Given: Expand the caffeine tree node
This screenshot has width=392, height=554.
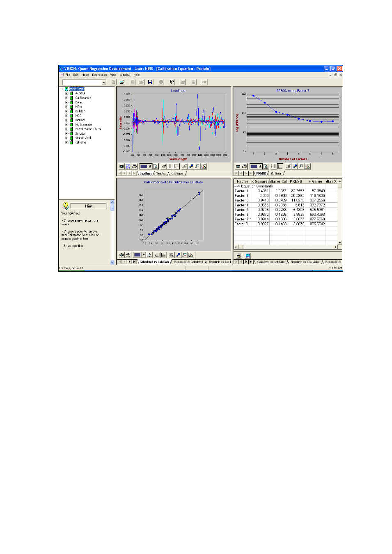Looking at the screenshot, I should (x=66, y=142).
